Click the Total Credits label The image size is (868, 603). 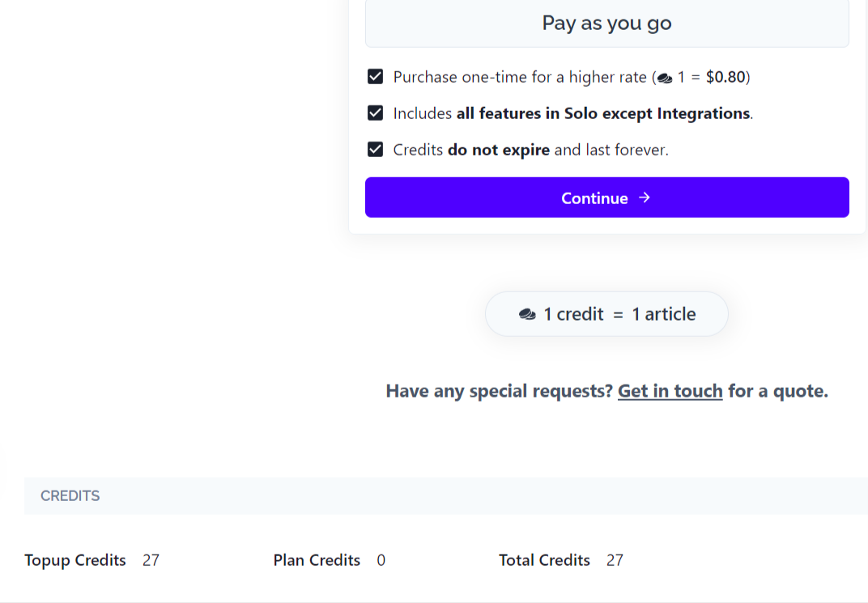pos(544,560)
